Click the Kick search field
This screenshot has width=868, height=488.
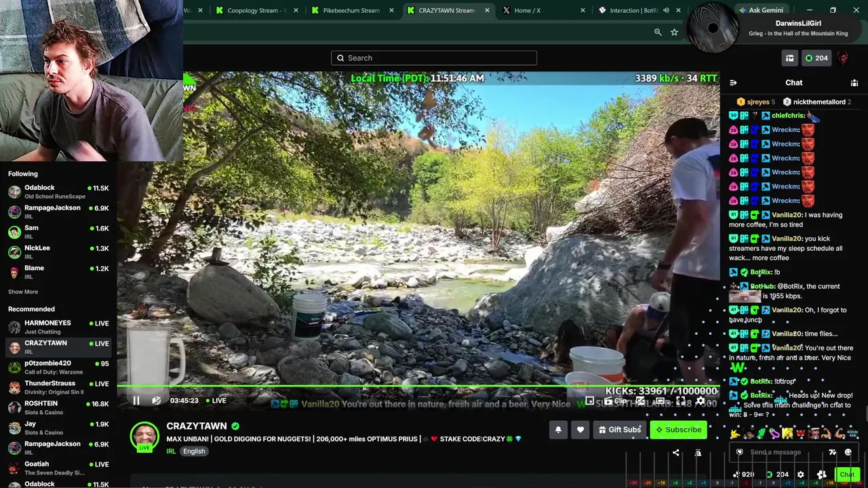tap(434, 58)
